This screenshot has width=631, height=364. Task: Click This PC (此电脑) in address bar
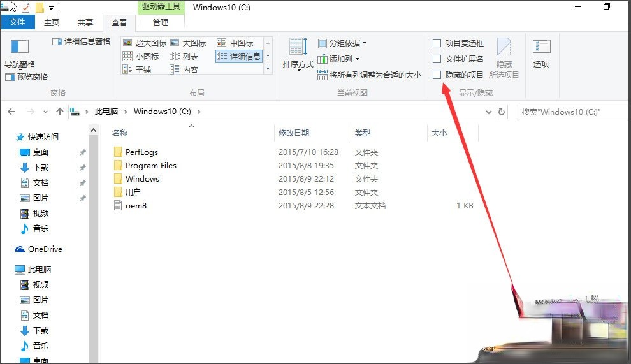(x=106, y=112)
